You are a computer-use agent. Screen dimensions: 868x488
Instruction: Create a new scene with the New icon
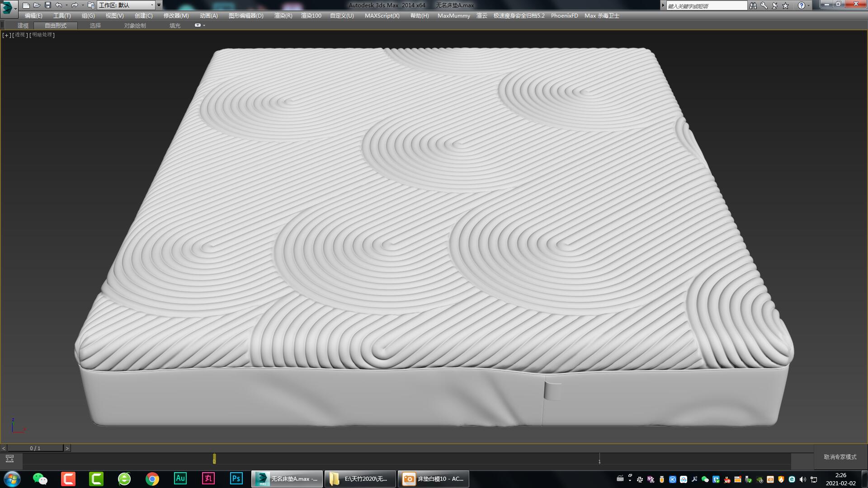[26, 5]
